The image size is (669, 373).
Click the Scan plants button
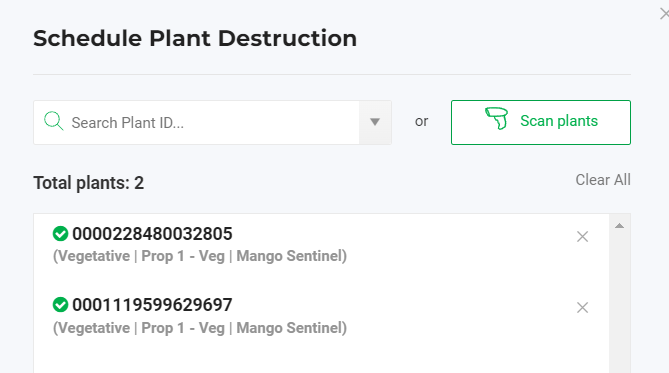tap(541, 122)
